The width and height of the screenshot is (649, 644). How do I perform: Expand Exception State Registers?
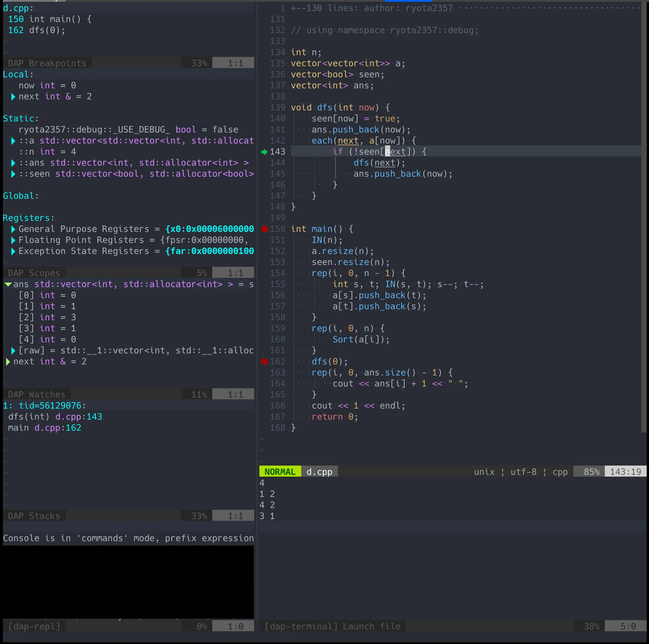click(13, 251)
